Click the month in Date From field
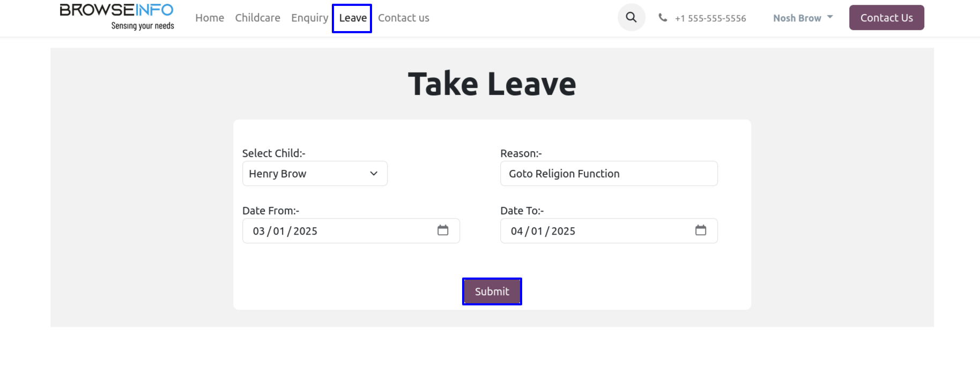 click(259, 231)
